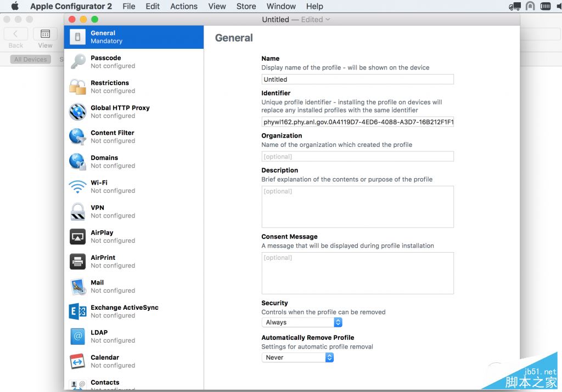This screenshot has height=392, width=562.
Task: Open the AirPlay payload icon
Action: [77, 237]
